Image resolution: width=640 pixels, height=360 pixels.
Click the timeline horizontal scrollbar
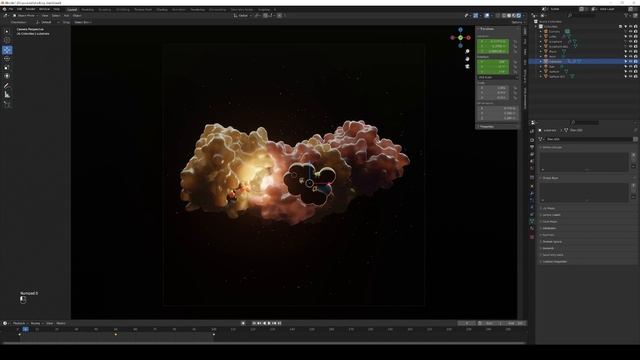[264, 343]
